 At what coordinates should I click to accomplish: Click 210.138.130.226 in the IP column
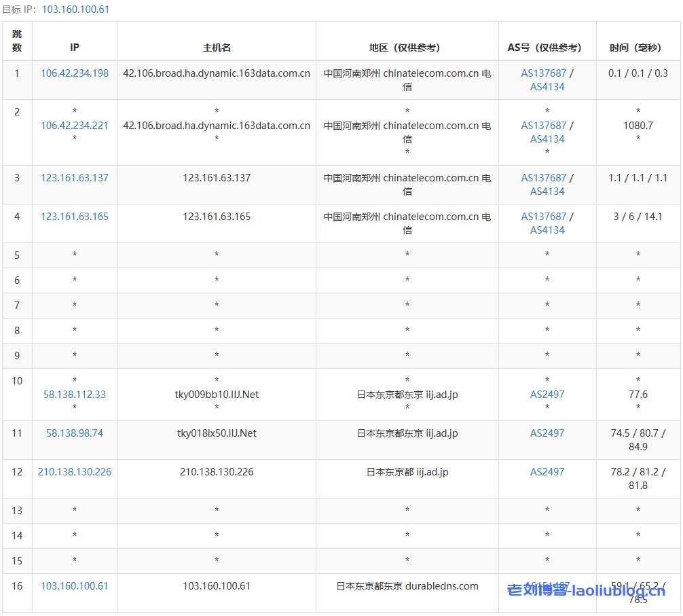click(75, 472)
